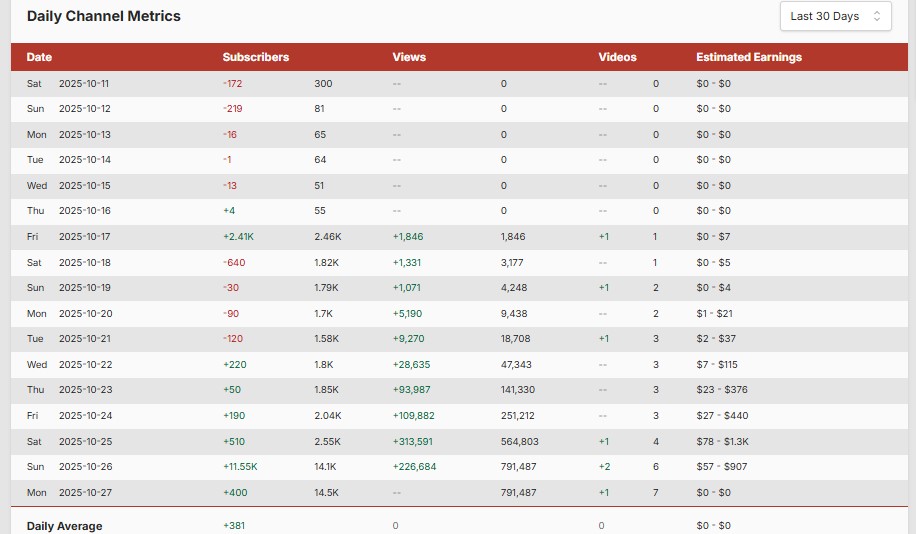Click the Date column header
916x534 pixels.
pyautogui.click(x=39, y=57)
